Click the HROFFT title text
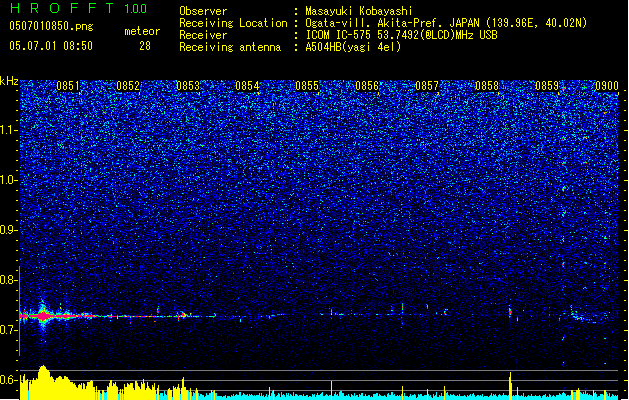Screen dimensions: 629x400 [x=61, y=8]
